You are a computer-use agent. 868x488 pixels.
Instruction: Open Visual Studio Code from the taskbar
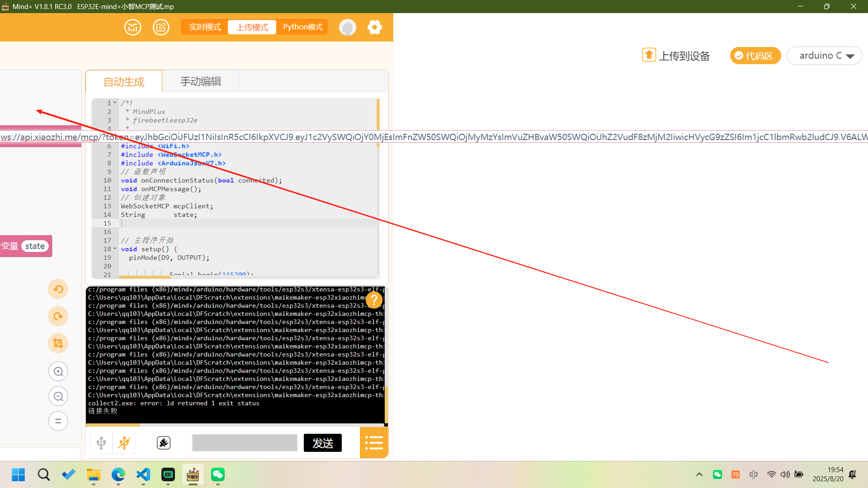click(x=143, y=474)
